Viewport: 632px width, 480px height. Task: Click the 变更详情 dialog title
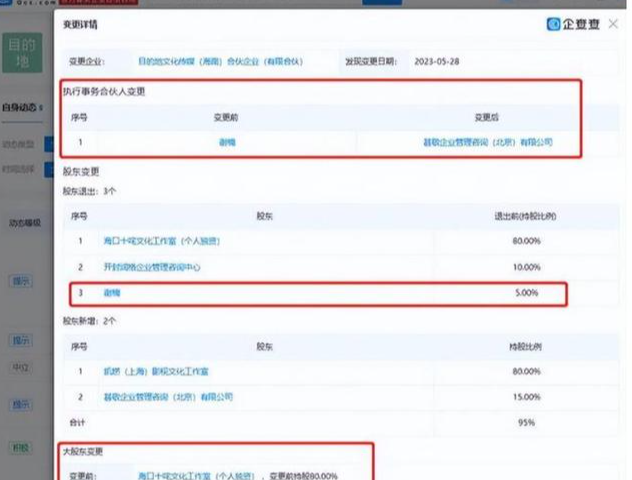(80, 24)
